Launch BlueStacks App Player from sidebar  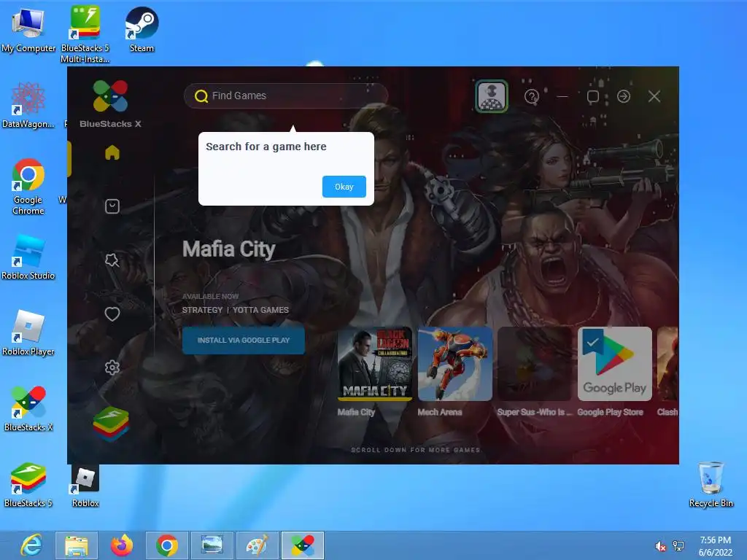(x=111, y=424)
